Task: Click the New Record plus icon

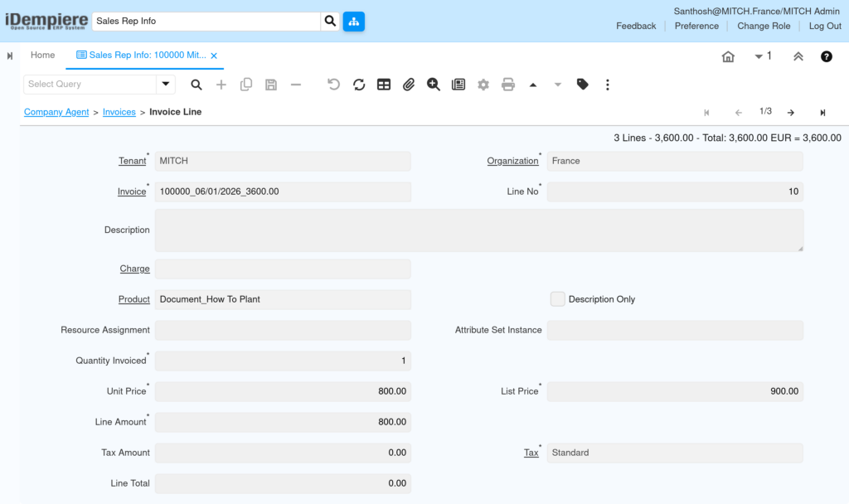Action: [x=221, y=85]
